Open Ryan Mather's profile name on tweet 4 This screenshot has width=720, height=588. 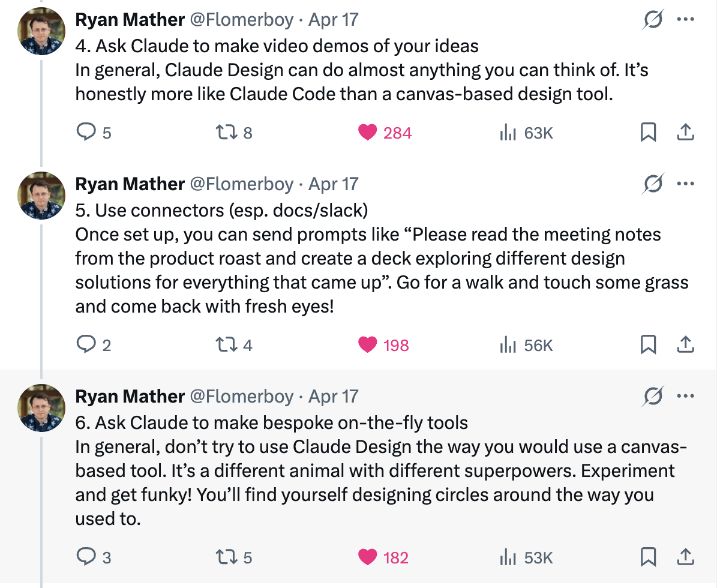130,20
